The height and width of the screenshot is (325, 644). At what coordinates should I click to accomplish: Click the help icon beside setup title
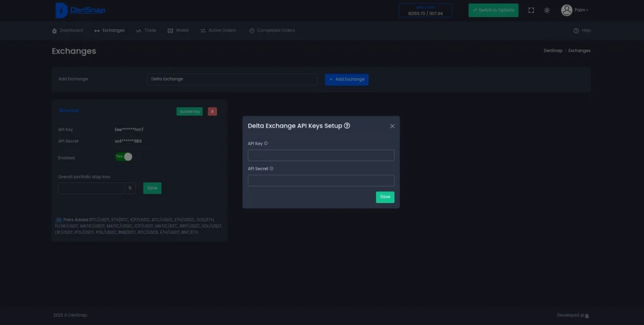347,126
